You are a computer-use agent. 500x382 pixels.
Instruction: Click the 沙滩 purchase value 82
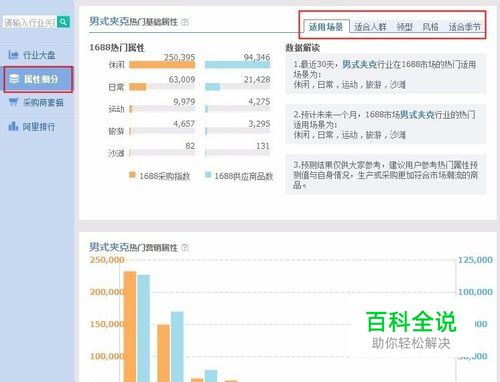tap(190, 146)
